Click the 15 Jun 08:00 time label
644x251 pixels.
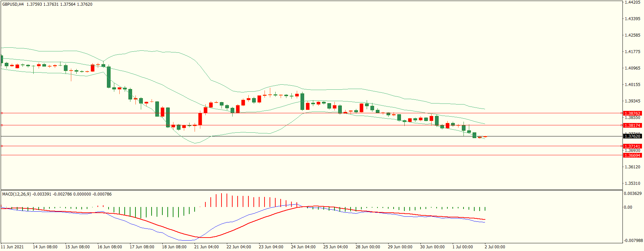[77, 247]
